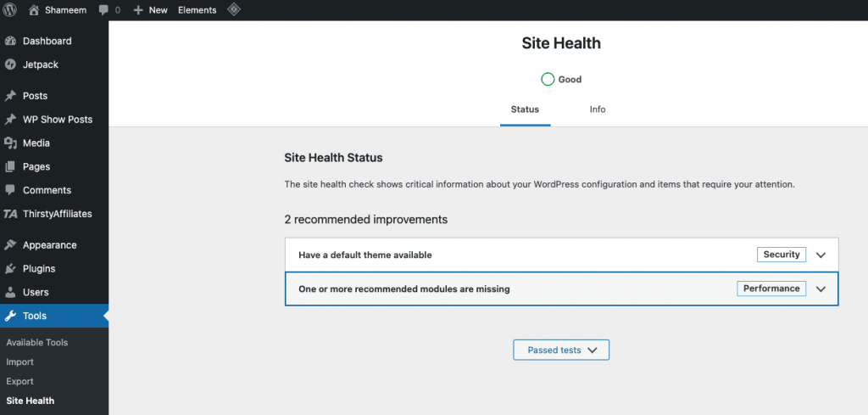Switch to the Info tab
The image size is (868, 415).
(x=598, y=109)
